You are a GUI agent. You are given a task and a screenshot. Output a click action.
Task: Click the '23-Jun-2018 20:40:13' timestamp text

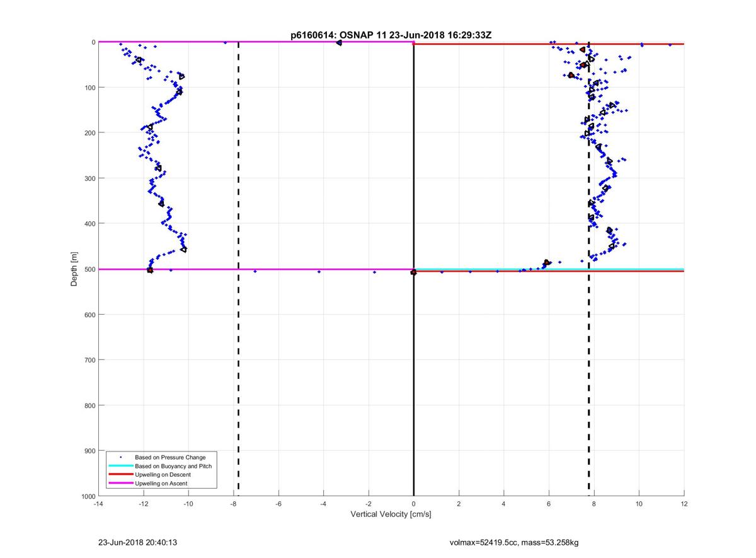[x=137, y=542]
